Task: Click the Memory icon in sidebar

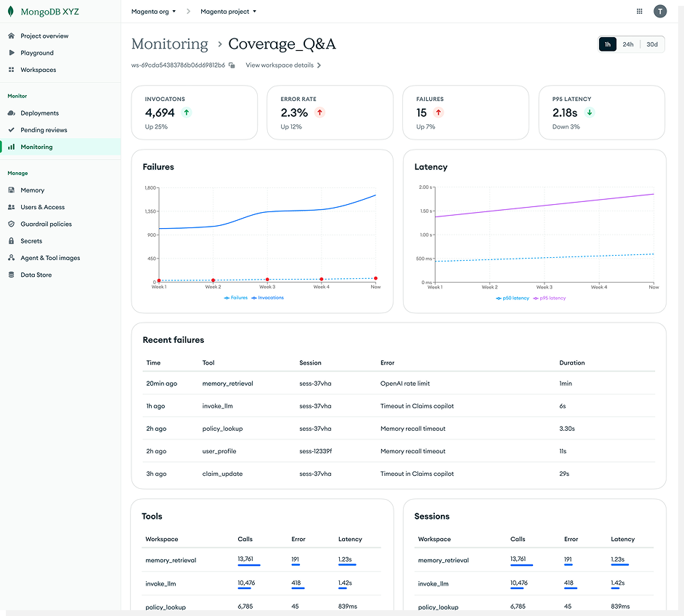Action: tap(12, 190)
